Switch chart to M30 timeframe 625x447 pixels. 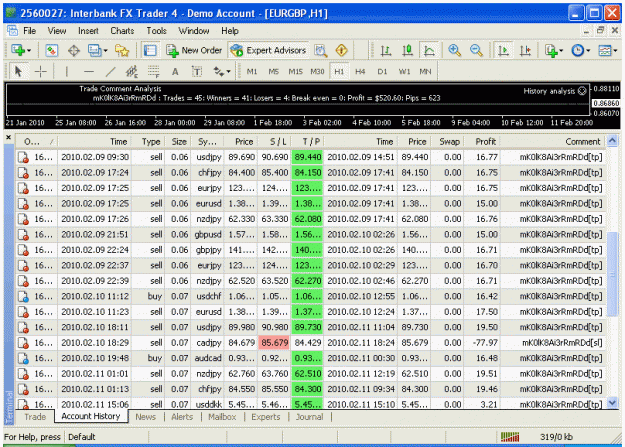point(317,72)
